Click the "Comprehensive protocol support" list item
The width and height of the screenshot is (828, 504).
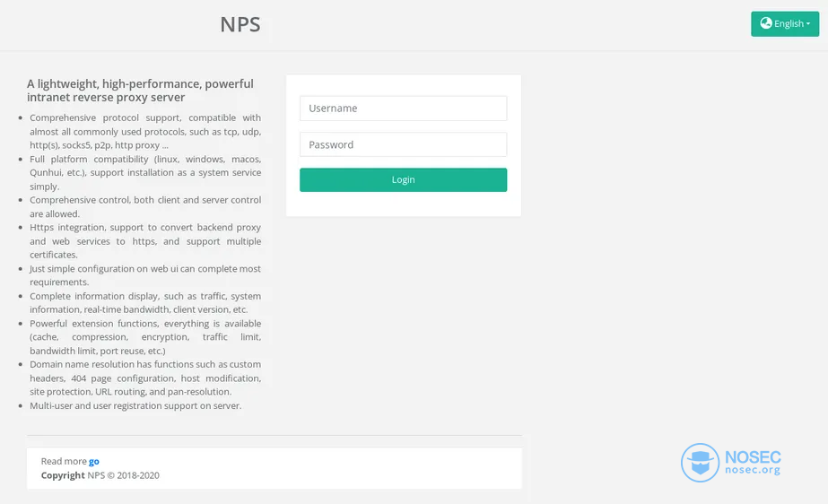click(145, 132)
